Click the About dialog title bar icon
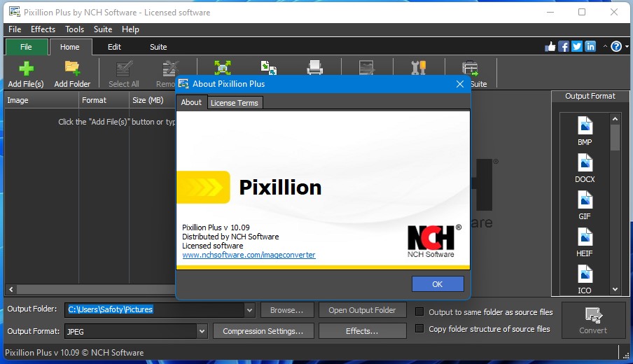This screenshot has height=364, width=633. point(183,83)
